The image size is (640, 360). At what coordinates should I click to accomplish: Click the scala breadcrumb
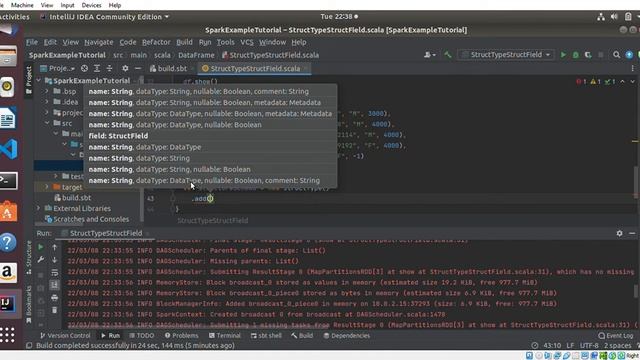tap(162, 55)
